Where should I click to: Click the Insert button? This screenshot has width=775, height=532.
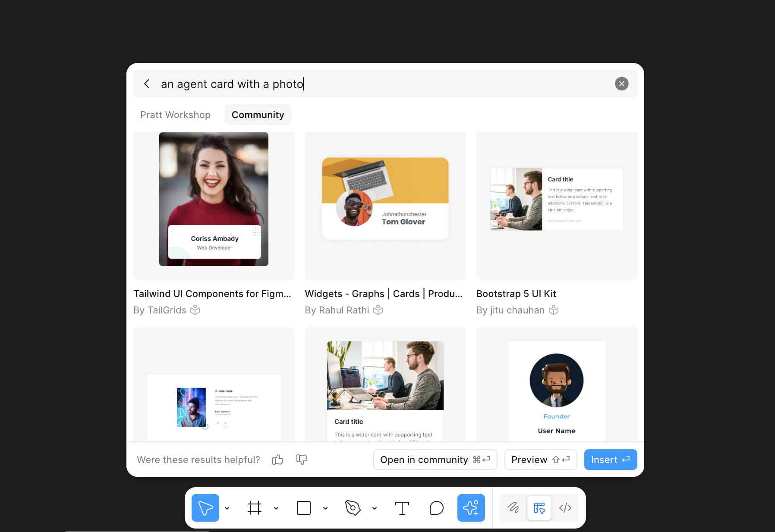pos(610,460)
